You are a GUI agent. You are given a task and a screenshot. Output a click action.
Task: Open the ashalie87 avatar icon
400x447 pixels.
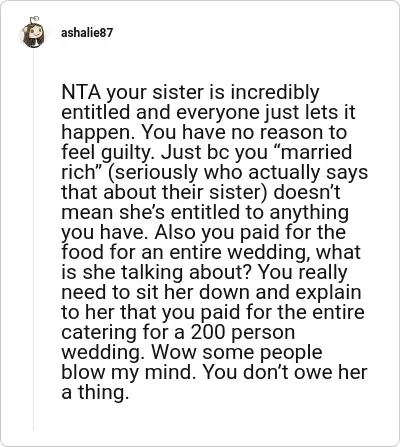pos(33,32)
